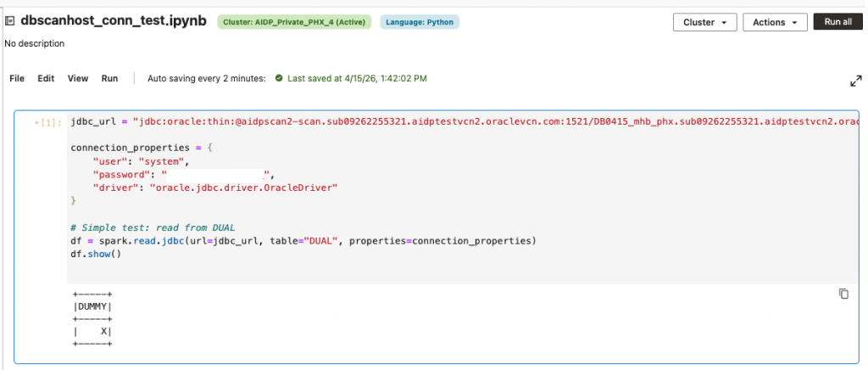
Task: Open the Edit menu
Action: click(46, 78)
